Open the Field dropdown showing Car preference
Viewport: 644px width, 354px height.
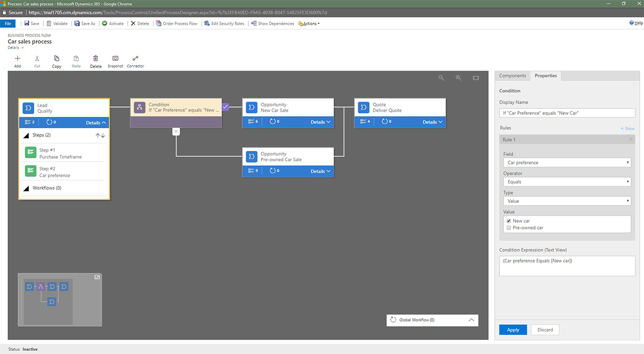point(567,163)
